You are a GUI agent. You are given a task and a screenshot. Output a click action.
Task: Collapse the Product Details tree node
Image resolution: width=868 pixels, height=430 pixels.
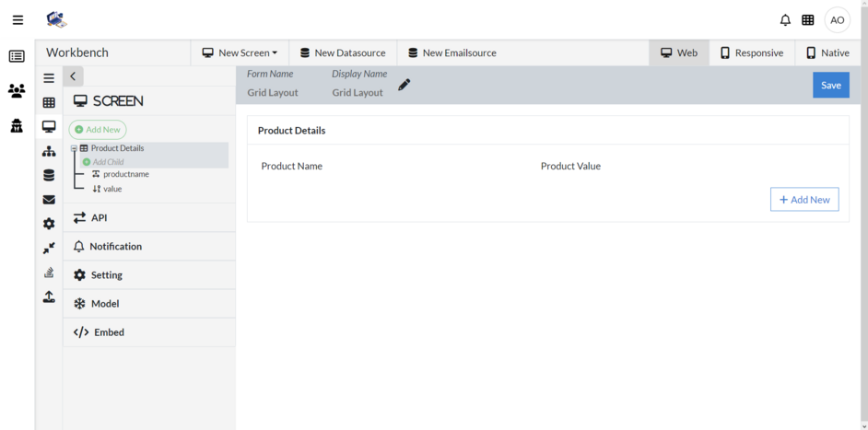coord(74,148)
